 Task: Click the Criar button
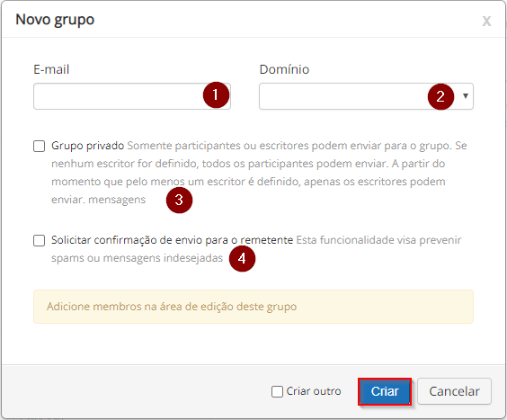(x=385, y=391)
